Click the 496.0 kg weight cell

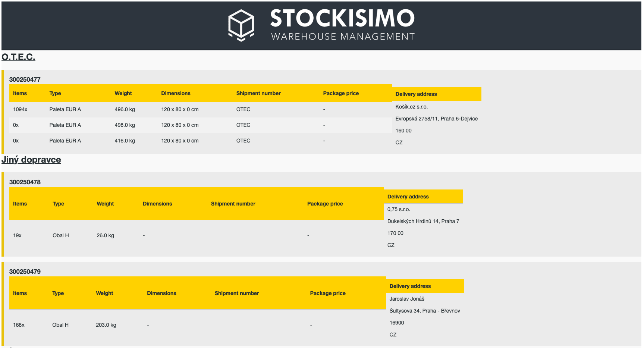click(x=125, y=109)
